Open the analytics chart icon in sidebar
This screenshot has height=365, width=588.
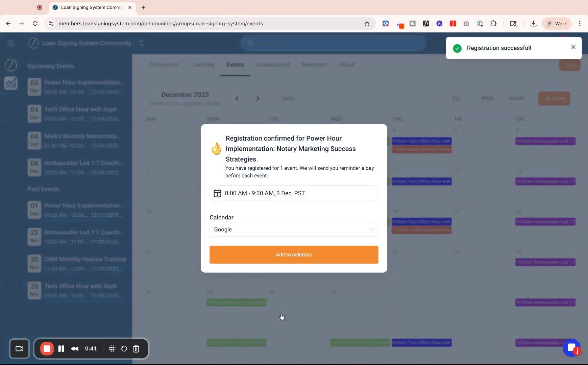[11, 83]
